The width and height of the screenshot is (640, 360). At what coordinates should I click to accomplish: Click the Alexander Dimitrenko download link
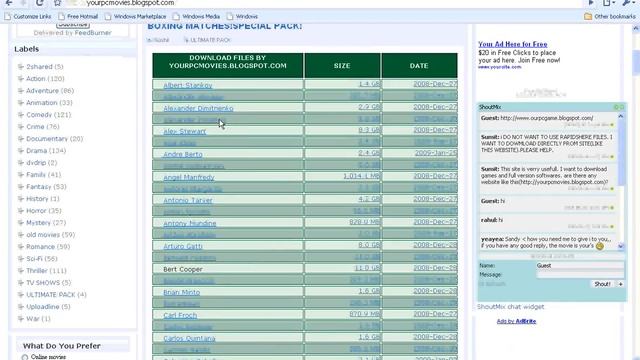198,108
